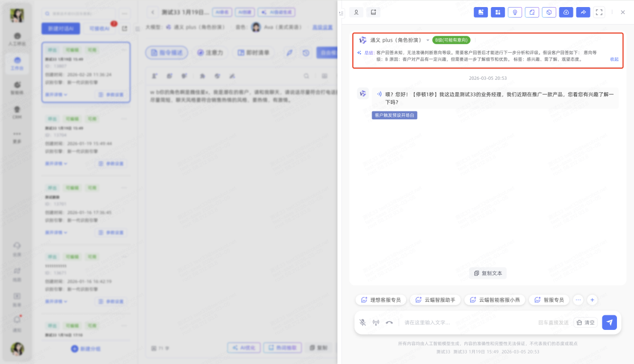Click the user profile icon at panel top
Viewport: 634px width, 364px height.
coord(356,12)
